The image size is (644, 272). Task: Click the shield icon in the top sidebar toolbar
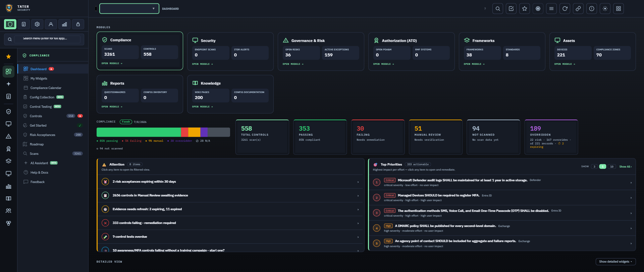10,24
